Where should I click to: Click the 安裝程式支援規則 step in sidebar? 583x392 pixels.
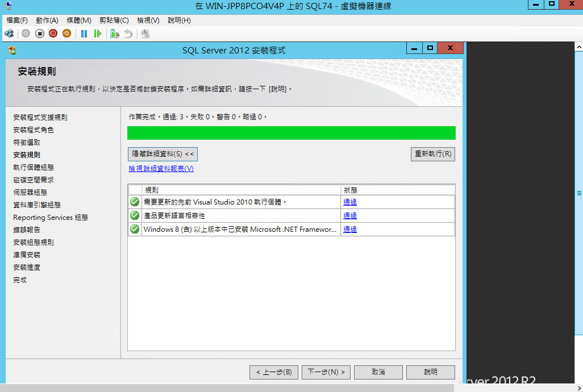point(40,118)
